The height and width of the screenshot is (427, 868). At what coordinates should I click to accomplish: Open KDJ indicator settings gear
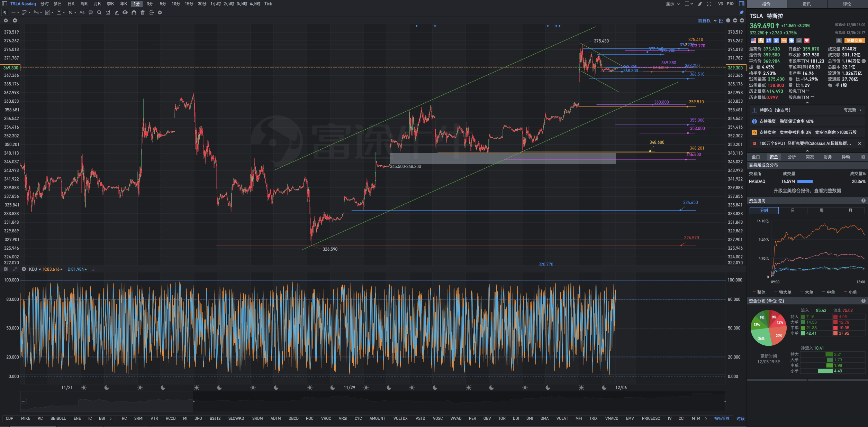coord(6,269)
